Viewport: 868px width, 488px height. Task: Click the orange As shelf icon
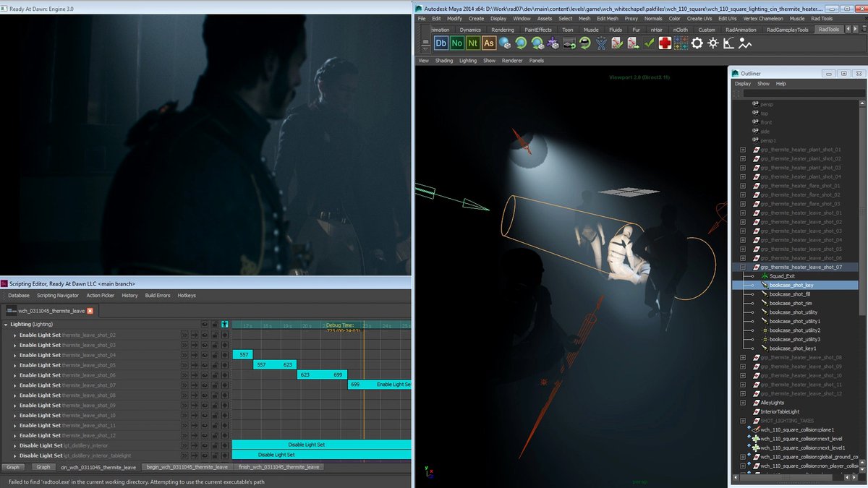pyautogui.click(x=488, y=43)
